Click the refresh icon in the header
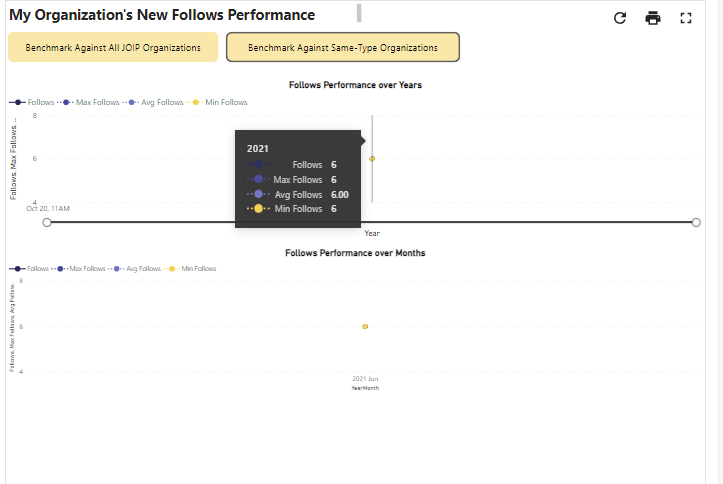The height and width of the screenshot is (484, 723). pyautogui.click(x=620, y=18)
